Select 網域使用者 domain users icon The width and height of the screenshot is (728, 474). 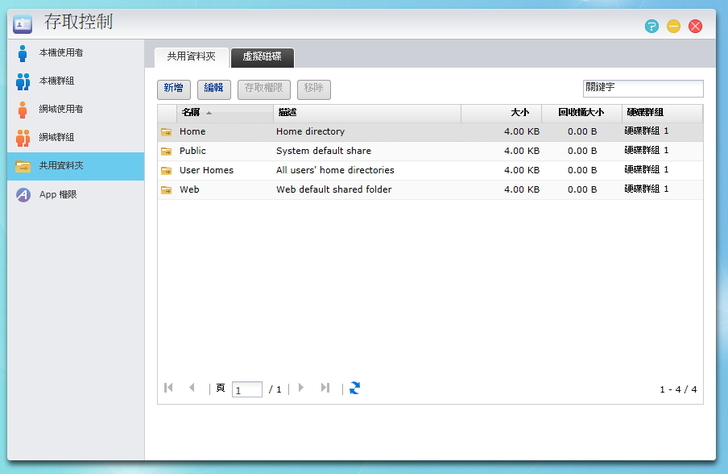coord(22,110)
